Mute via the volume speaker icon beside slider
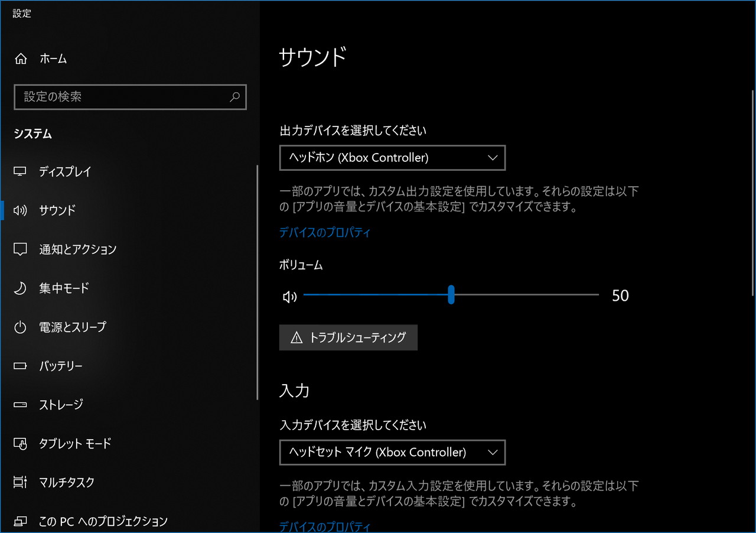This screenshot has height=533, width=756. pos(289,297)
